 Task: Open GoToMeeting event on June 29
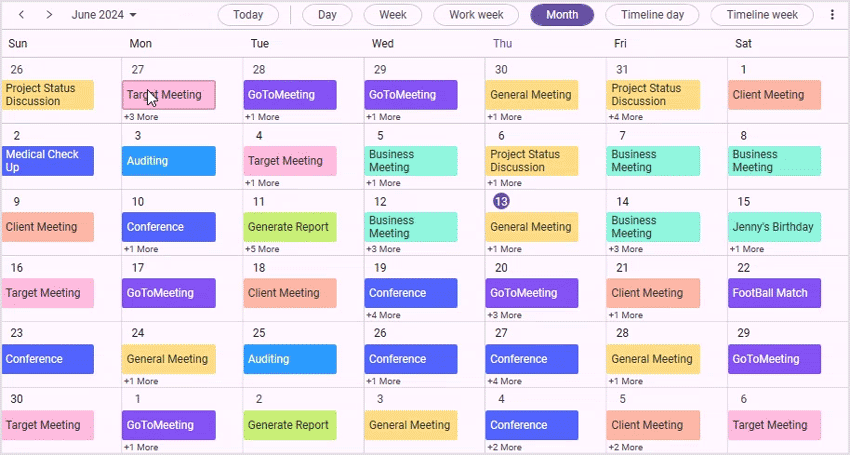coord(774,359)
